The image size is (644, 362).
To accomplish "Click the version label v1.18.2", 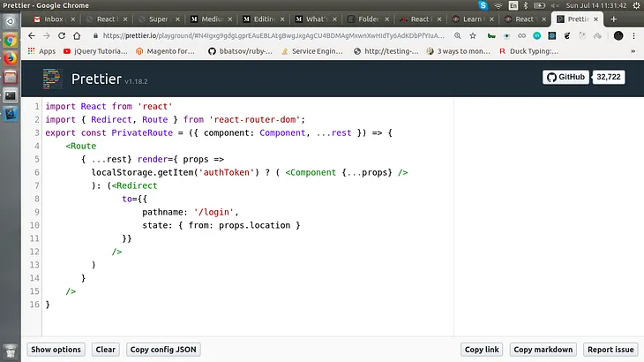I will [136, 81].
